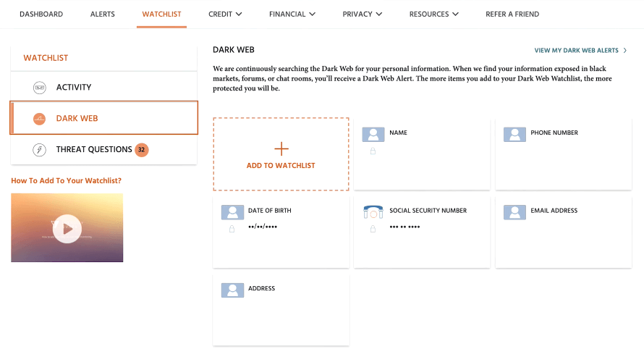This screenshot has height=357, width=644.
Task: Click the masked social security value
Action: click(404, 227)
